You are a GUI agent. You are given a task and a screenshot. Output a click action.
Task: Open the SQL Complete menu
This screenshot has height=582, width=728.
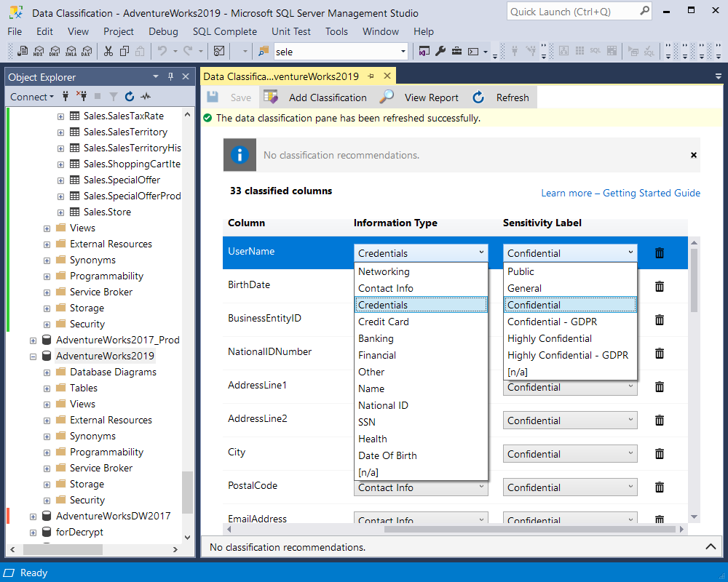[x=225, y=31]
